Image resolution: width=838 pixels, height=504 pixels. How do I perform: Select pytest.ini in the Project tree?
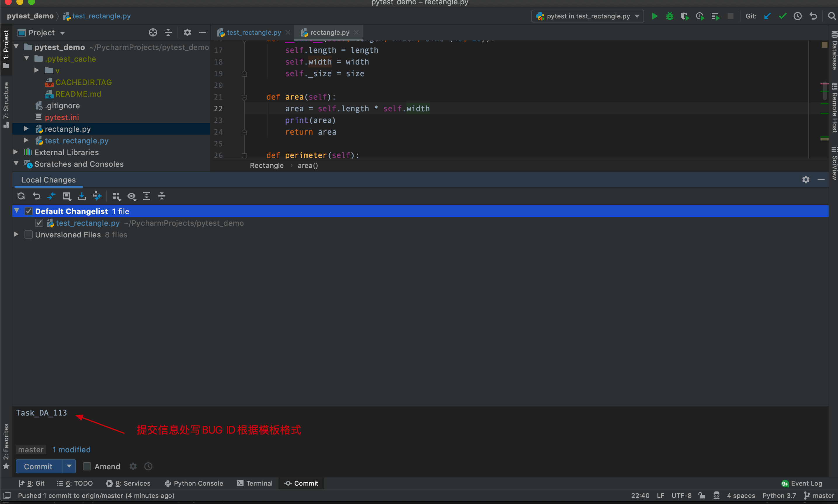coord(61,117)
